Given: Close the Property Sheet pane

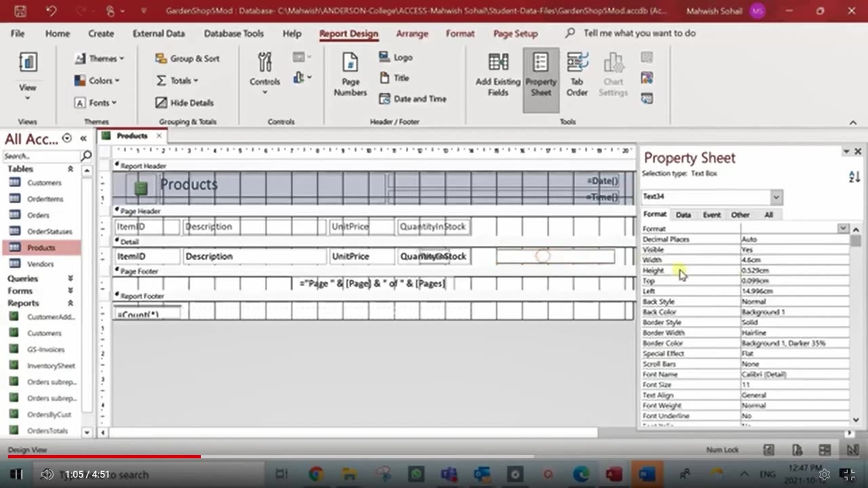Looking at the screenshot, I should point(858,152).
